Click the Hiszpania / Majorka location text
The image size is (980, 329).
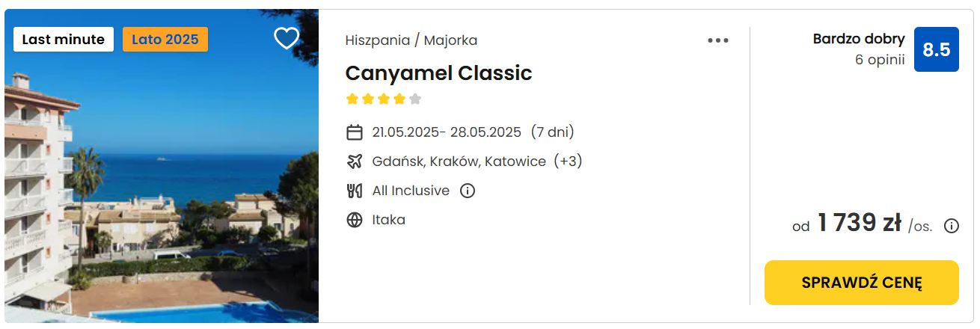411,40
